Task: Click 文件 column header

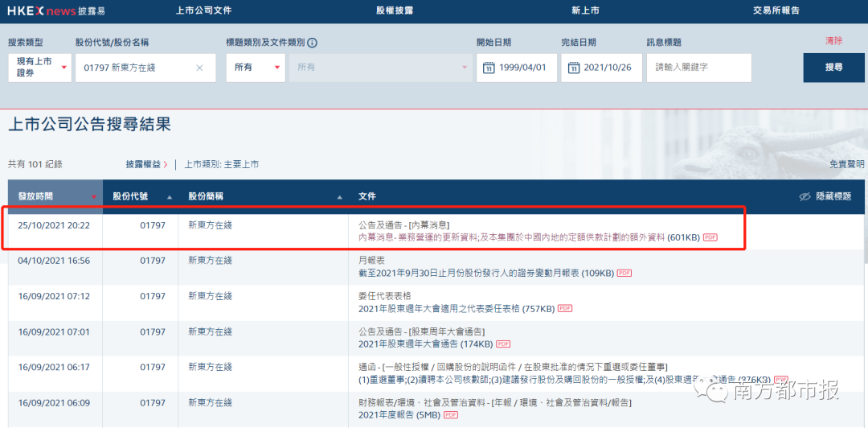Action: [x=367, y=197]
